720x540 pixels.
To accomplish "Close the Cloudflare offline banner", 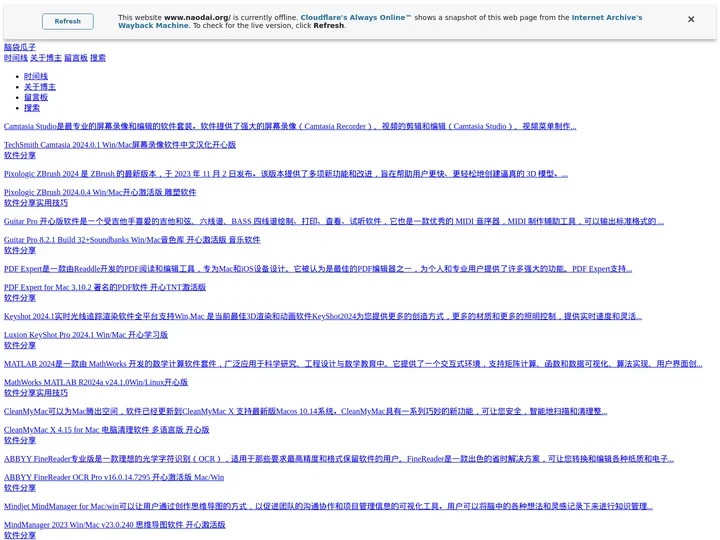I will [x=691, y=19].
